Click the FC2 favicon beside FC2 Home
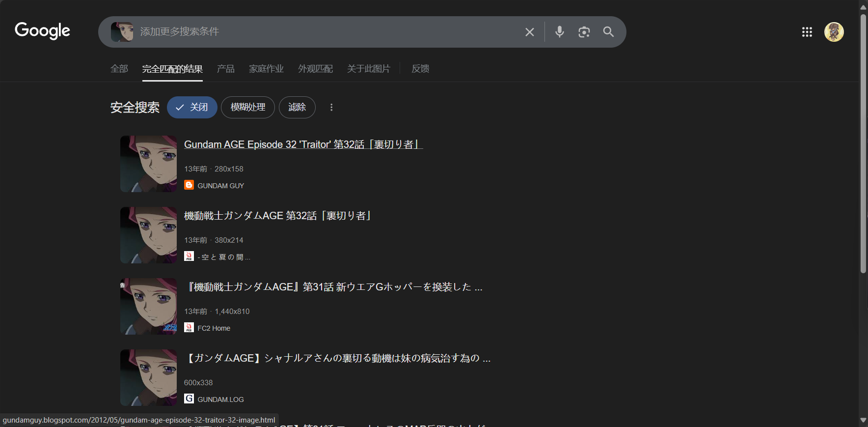The width and height of the screenshot is (868, 427). [x=189, y=327]
